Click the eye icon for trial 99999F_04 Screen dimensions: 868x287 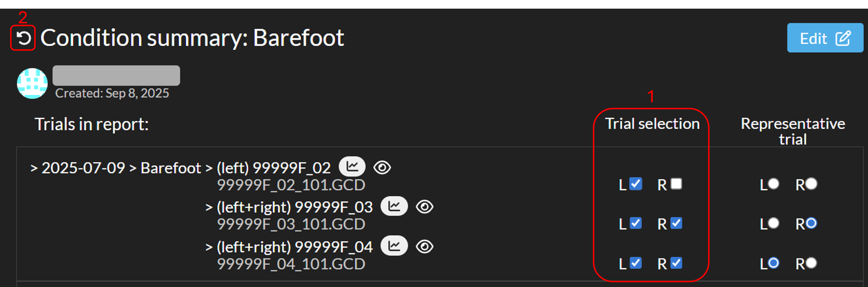[x=424, y=247]
